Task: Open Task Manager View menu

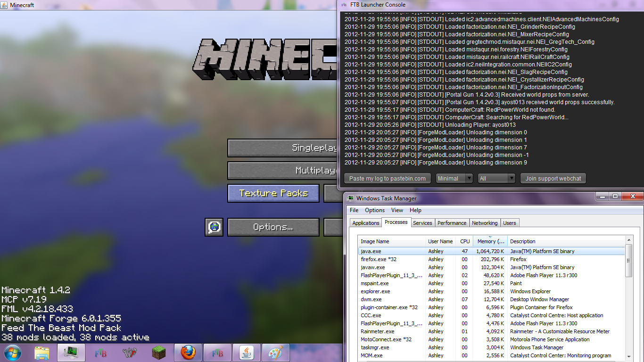Action: tap(397, 210)
